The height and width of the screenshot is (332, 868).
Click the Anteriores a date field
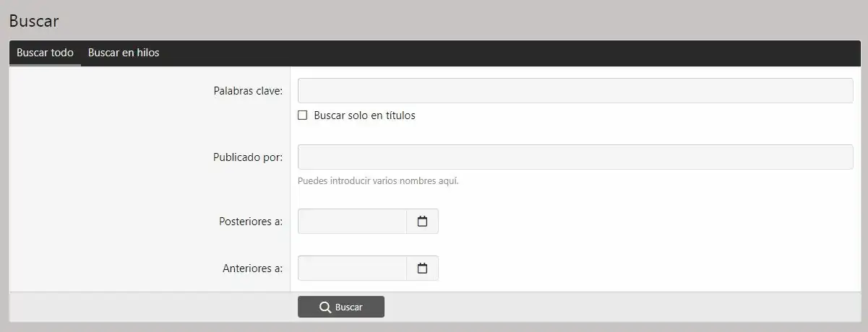tap(352, 268)
